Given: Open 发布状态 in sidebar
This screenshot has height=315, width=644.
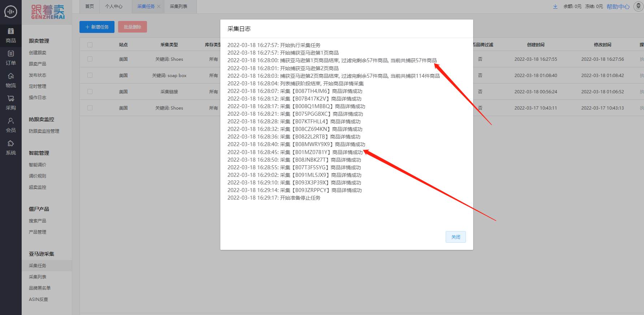Looking at the screenshot, I should [x=38, y=75].
